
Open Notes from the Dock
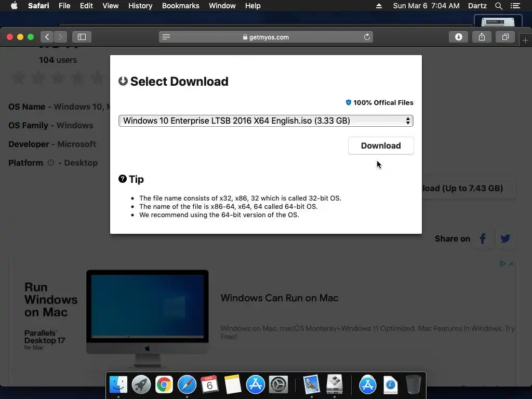pos(232,385)
